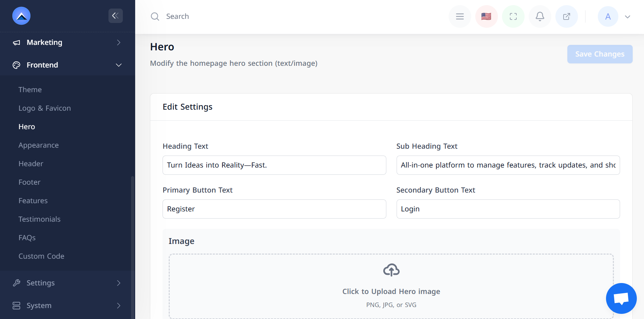Toggle fullscreen mode icon
644x319 pixels.
tap(513, 16)
